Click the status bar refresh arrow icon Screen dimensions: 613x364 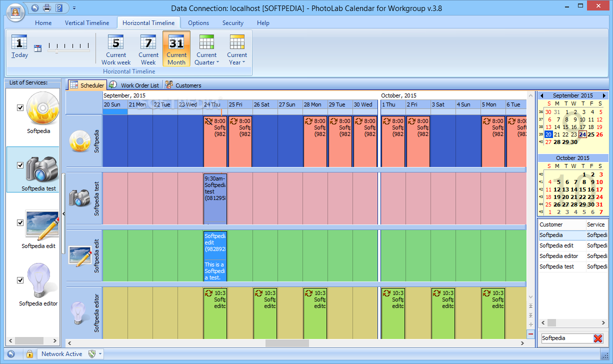click(x=11, y=354)
